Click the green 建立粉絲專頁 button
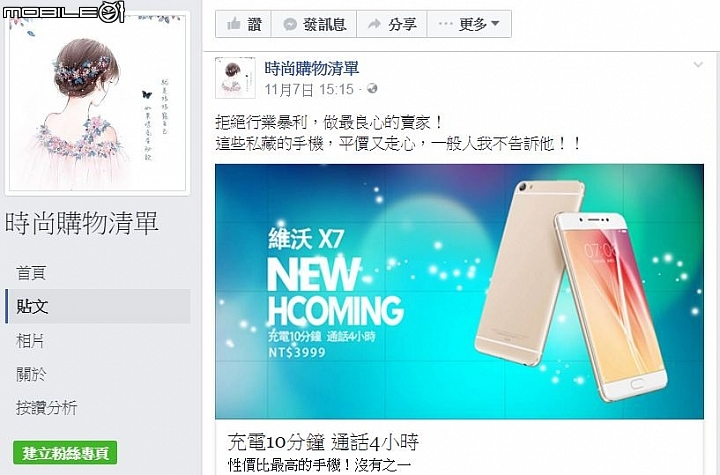 pyautogui.click(x=65, y=453)
